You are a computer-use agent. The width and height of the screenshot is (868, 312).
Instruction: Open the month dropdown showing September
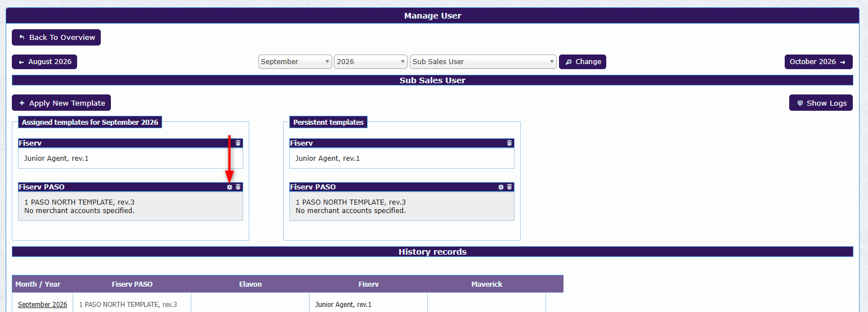tap(296, 62)
